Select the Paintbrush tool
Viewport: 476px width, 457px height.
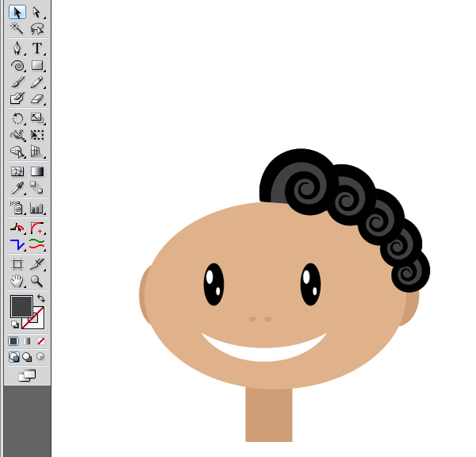pyautogui.click(x=17, y=82)
